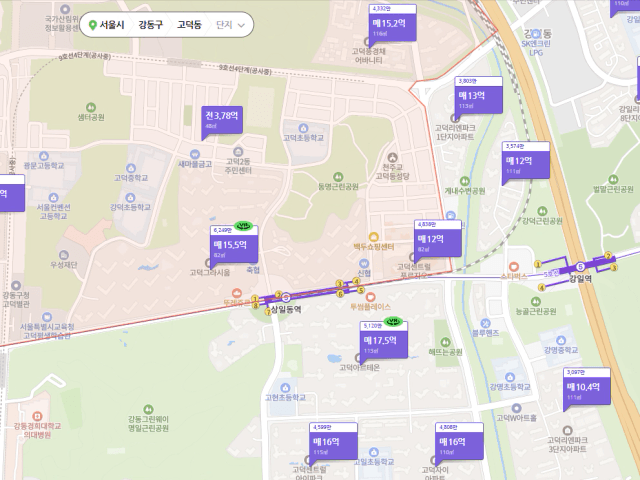
Task: Click the 벌말근린공원 park icon
Action: tap(613, 179)
